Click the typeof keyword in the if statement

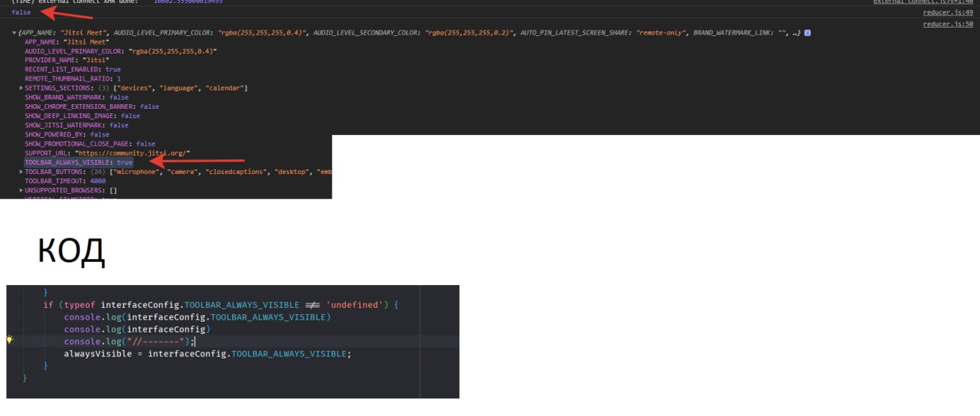pos(80,305)
